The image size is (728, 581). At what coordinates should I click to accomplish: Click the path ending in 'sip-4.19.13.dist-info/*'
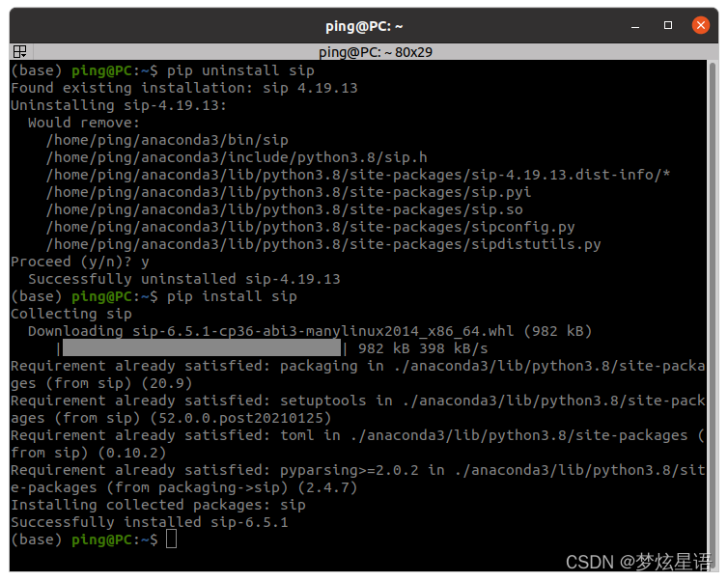coord(358,175)
